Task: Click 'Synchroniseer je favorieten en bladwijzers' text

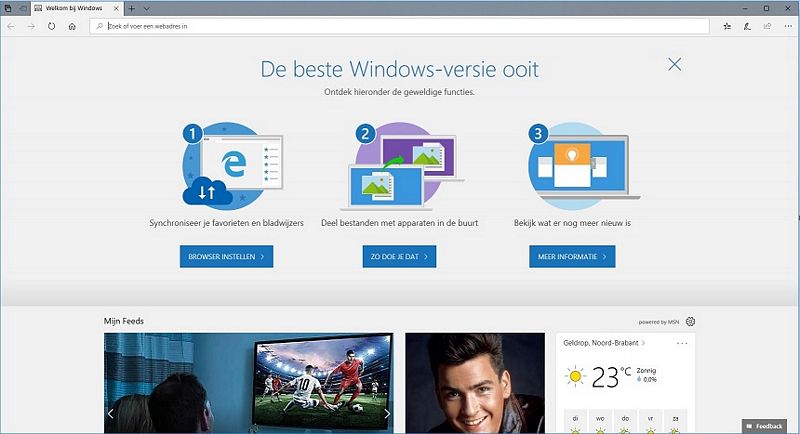Action: coord(227,223)
